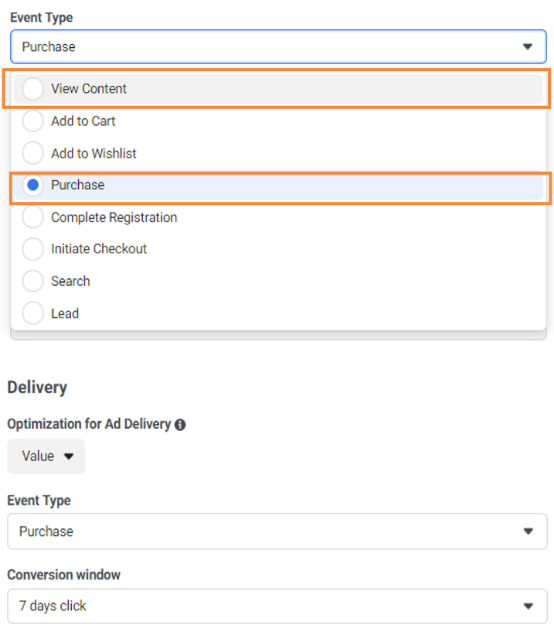
Task: Collapse the top Event Type dropdown arrow
Action: pos(527,47)
